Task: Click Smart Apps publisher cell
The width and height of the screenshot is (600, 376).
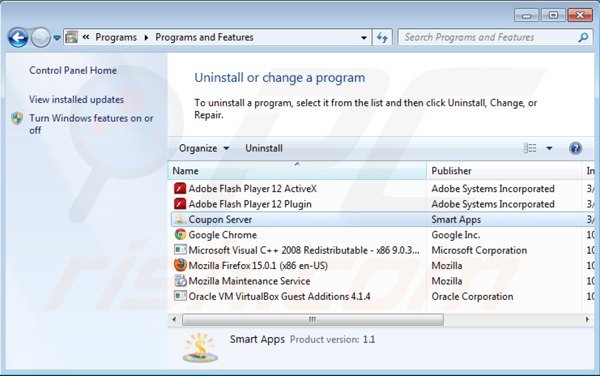Action: tap(456, 220)
